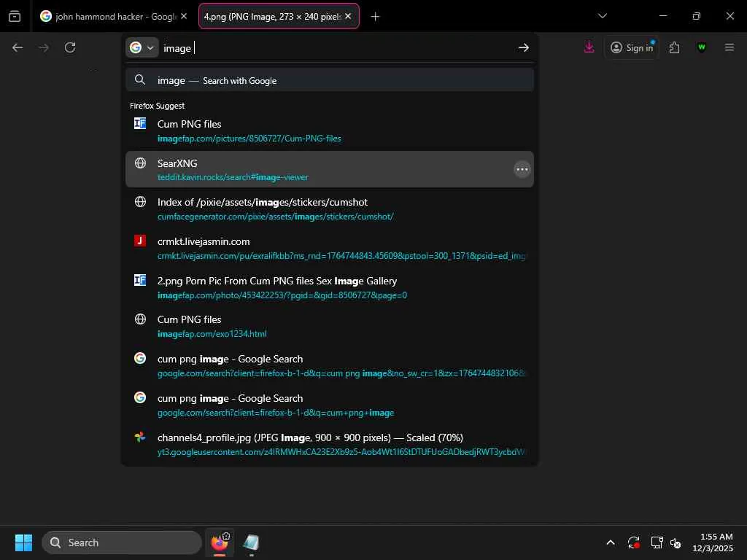The width and height of the screenshot is (747, 560).
Task: Select the 2.png Image Gallery suggestion
Action: [x=330, y=287]
